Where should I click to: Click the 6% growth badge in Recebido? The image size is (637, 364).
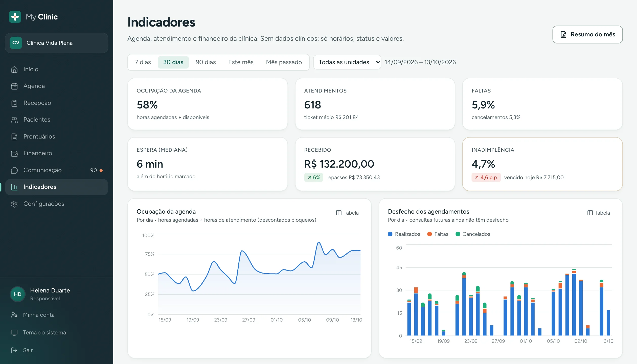313,177
